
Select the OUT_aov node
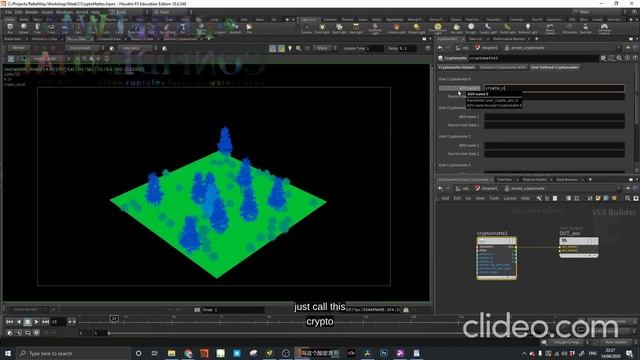click(579, 247)
